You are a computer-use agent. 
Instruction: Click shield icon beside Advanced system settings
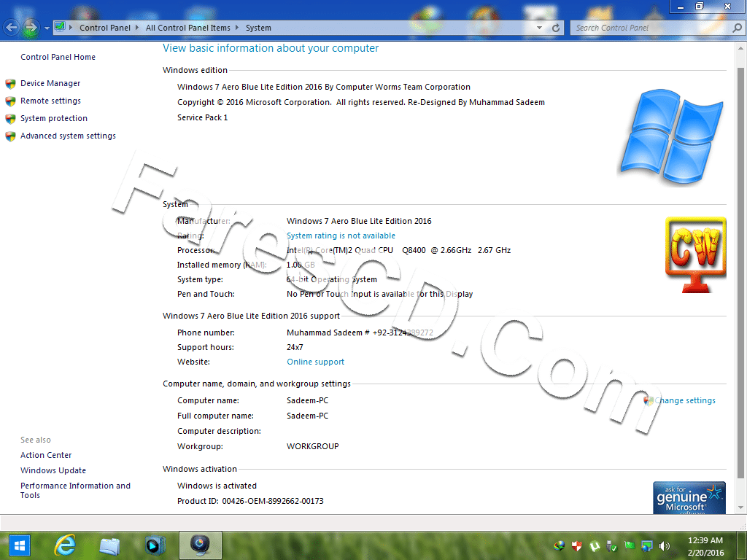click(x=10, y=136)
